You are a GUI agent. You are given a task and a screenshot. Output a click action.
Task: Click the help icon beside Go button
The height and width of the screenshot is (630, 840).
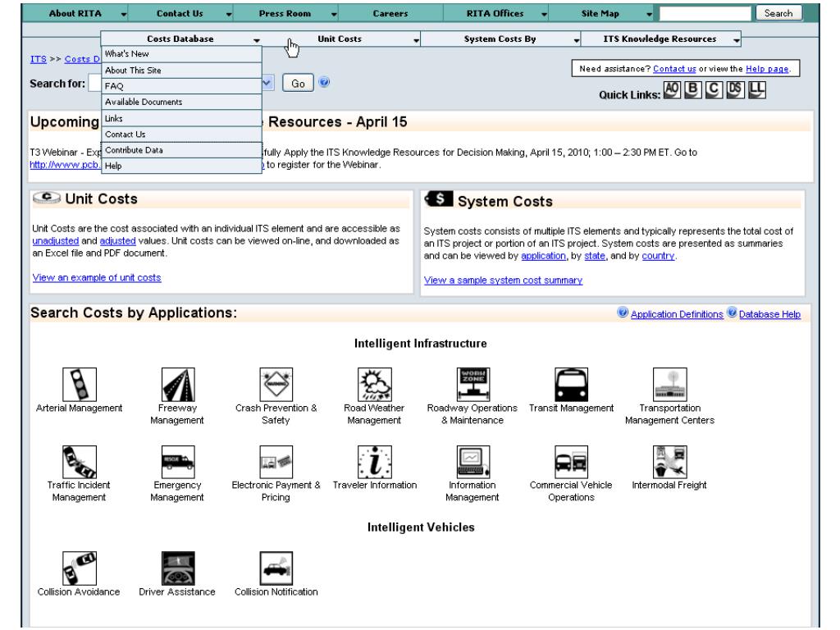pyautogui.click(x=324, y=82)
